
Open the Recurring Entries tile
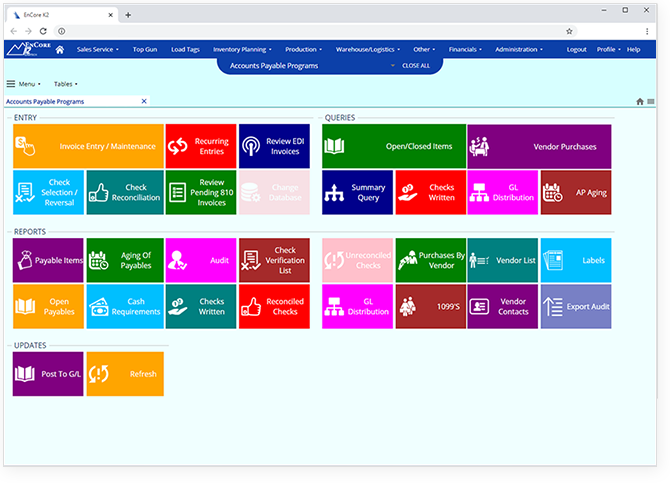click(201, 146)
